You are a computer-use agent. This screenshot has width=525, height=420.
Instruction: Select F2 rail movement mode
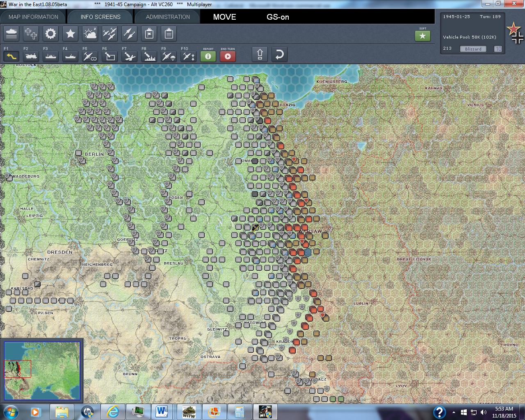31,56
